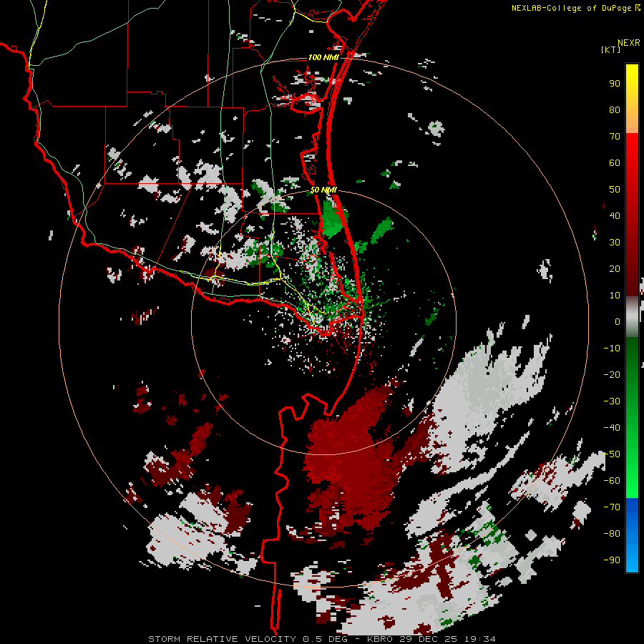Click the yellow top segment of color bar
Viewport: 644px width, 644px height.
click(x=632, y=99)
